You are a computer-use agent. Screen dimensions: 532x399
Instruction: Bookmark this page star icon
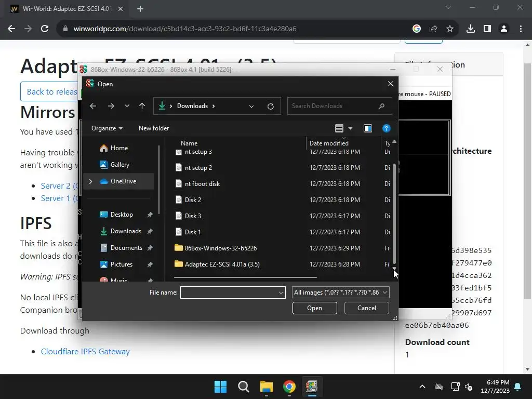(x=450, y=29)
